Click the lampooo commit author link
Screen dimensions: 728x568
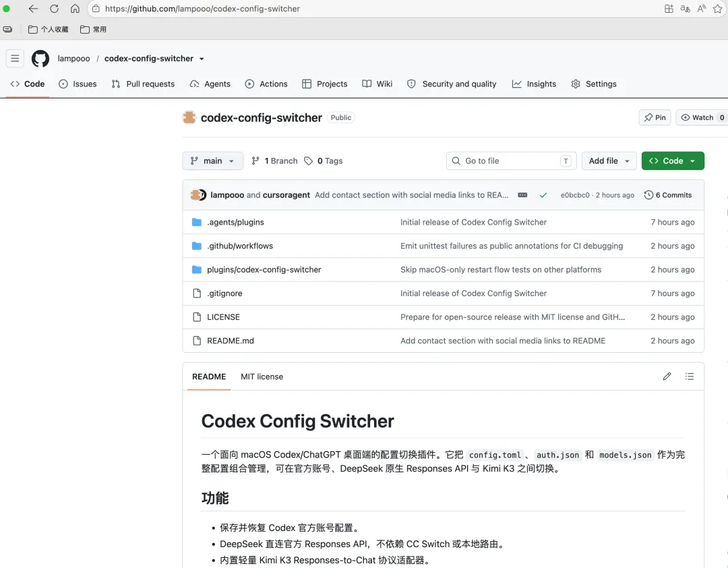pyautogui.click(x=227, y=195)
